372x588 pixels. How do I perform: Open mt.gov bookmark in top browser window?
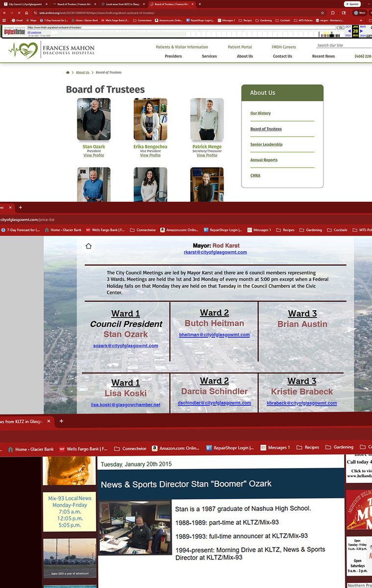click(x=329, y=21)
